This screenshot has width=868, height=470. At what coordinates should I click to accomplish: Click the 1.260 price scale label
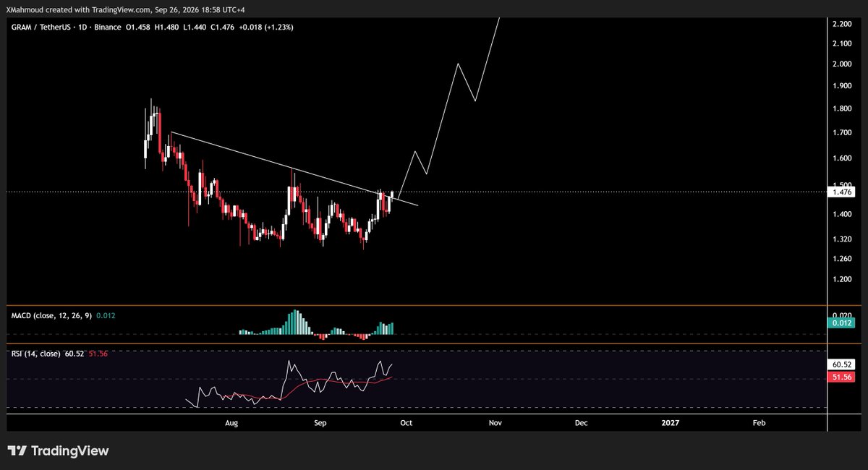click(x=841, y=259)
